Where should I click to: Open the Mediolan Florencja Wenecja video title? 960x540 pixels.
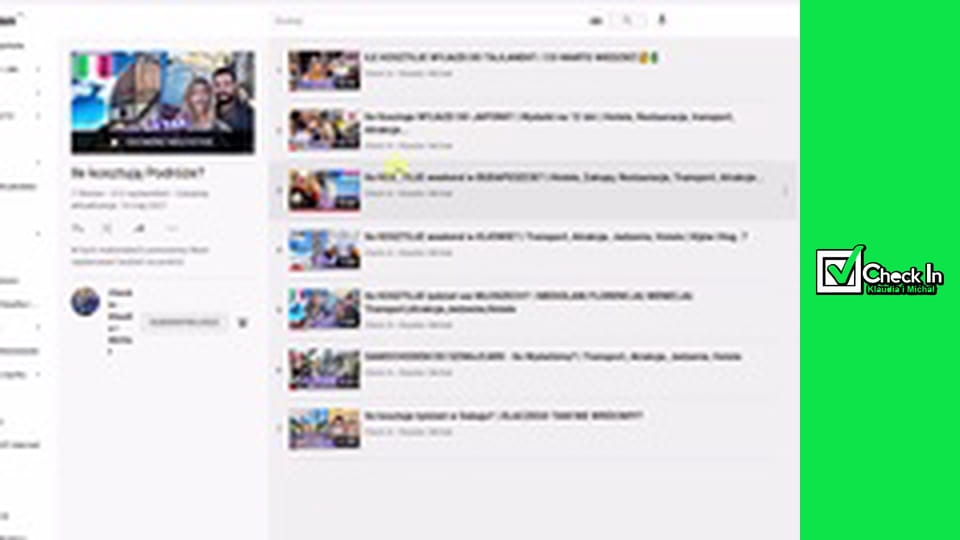(x=530, y=297)
